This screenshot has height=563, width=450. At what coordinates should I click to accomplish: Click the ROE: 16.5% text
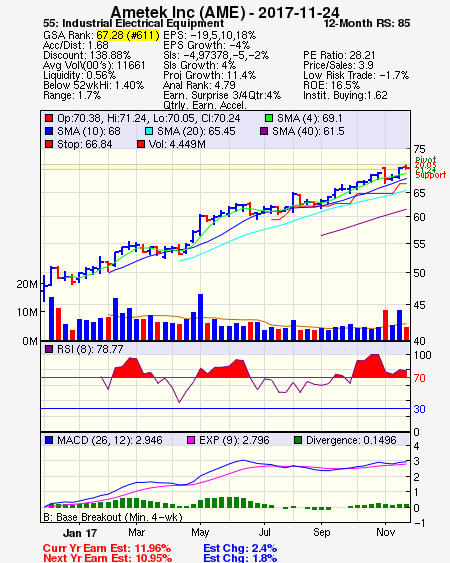[x=331, y=85]
